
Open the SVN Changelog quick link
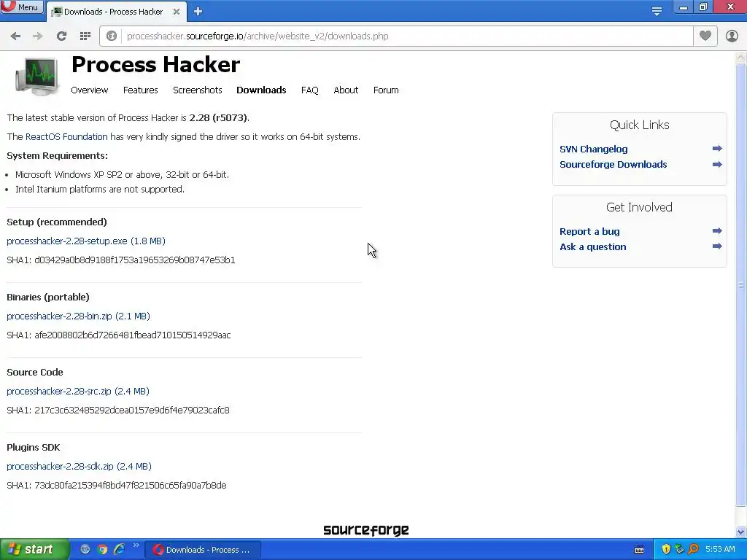point(594,149)
